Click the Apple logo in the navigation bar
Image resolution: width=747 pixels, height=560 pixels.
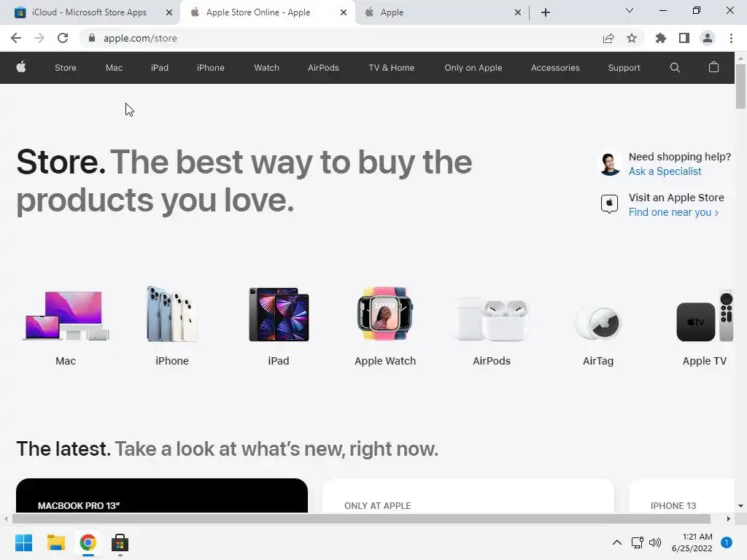pyautogui.click(x=21, y=68)
